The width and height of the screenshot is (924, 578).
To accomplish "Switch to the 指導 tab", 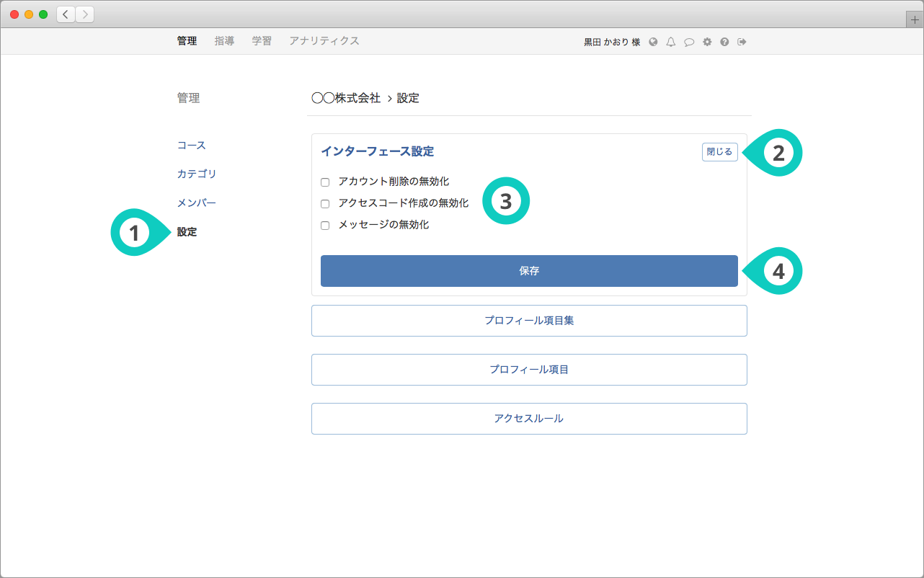I will pyautogui.click(x=224, y=41).
